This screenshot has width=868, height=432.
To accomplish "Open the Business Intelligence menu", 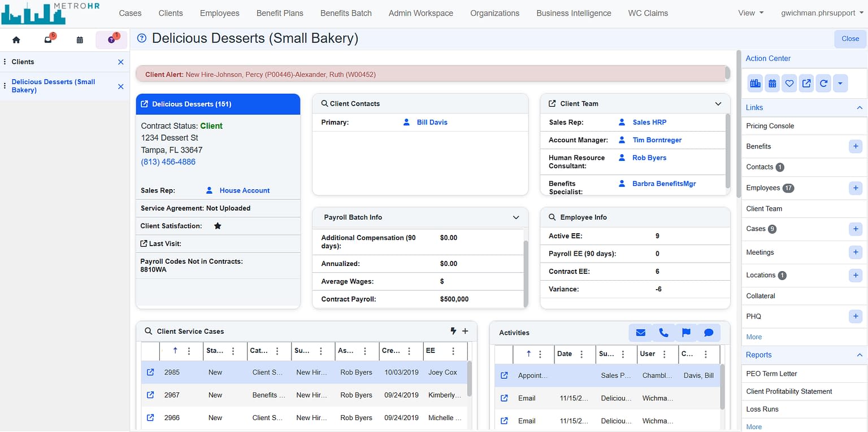I will [x=574, y=12].
